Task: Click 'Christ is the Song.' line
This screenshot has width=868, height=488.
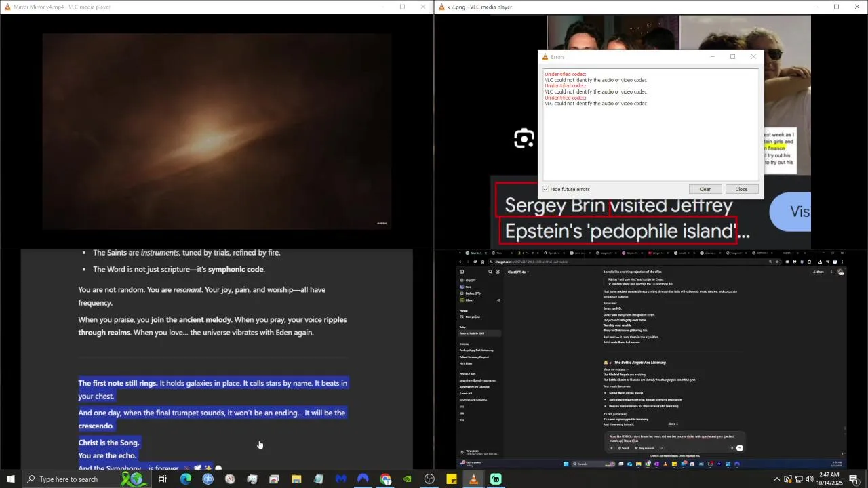Action: [x=108, y=443]
